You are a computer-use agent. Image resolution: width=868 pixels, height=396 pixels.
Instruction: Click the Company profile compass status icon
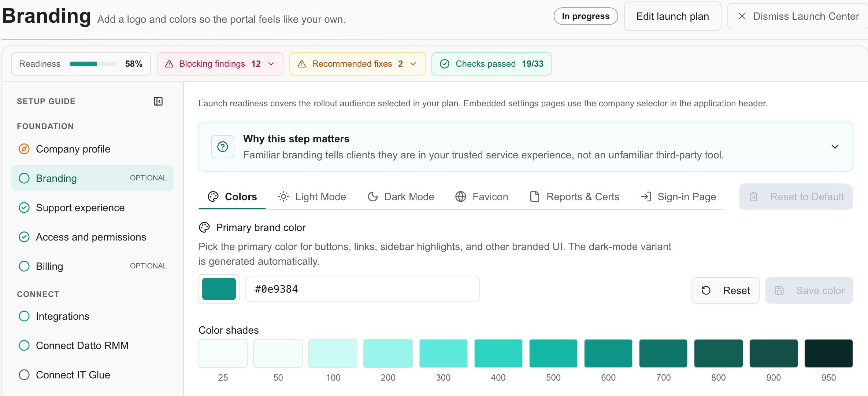coord(24,149)
